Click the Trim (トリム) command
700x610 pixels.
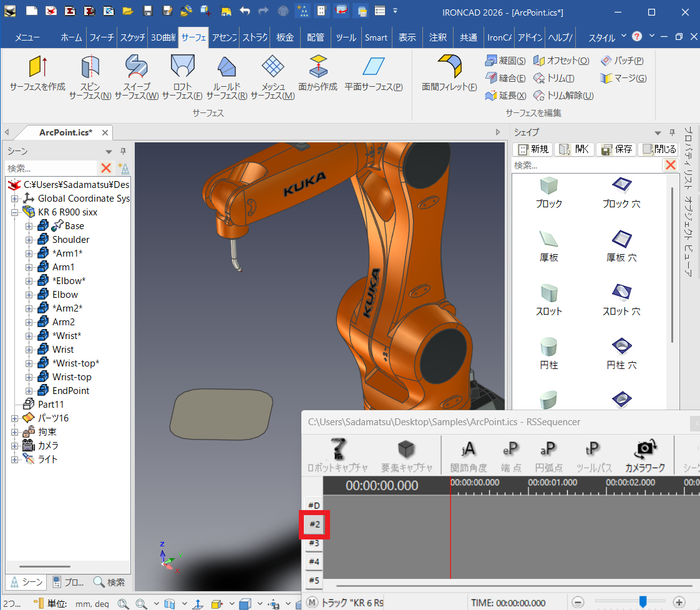pos(554,78)
